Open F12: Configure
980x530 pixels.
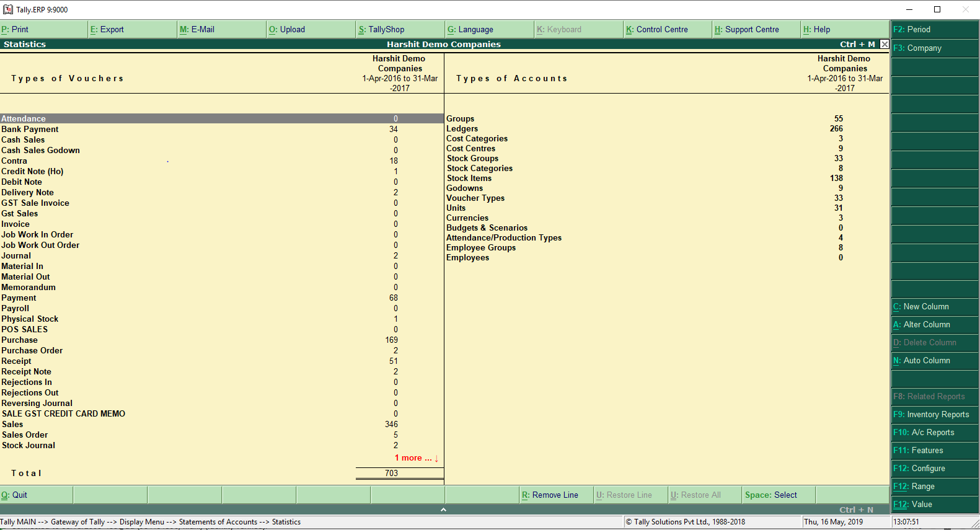(x=935, y=468)
